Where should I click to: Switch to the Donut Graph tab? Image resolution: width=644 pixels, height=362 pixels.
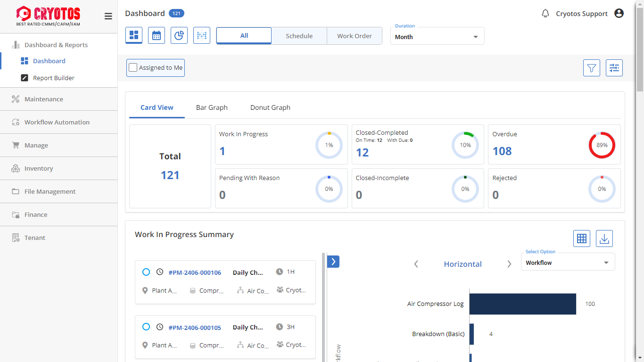270,107
